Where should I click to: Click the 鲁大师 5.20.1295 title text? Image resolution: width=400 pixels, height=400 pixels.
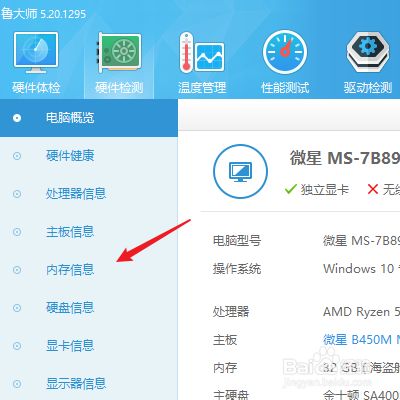[43, 13]
